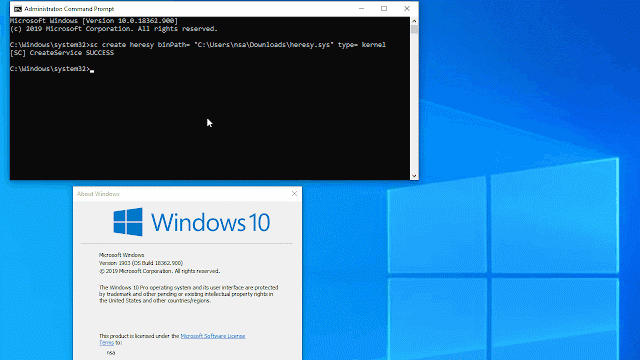Click the Windows 10 logo in About dialog
The height and width of the screenshot is (360, 640).
[x=191, y=222]
